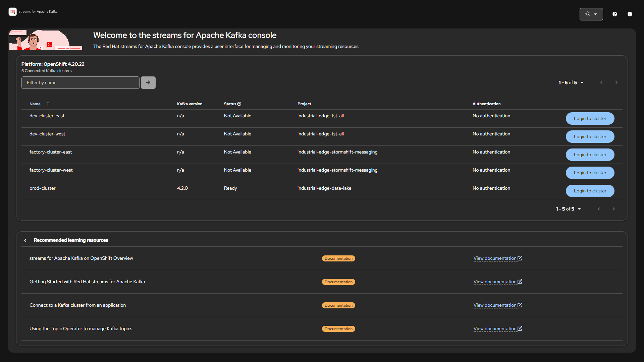Click the Ready status of prod-cluster

click(x=230, y=188)
